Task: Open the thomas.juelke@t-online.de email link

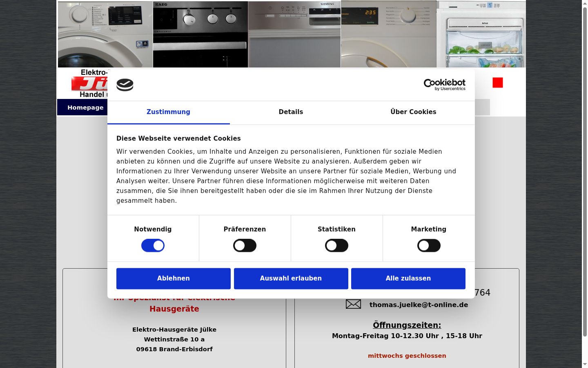Action: 419,305
